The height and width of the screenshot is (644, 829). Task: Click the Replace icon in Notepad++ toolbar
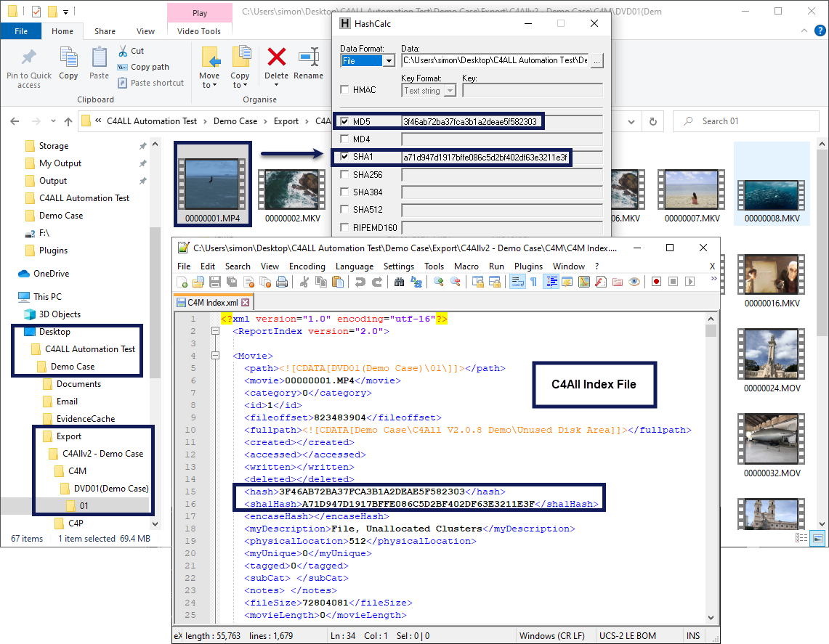(416, 282)
